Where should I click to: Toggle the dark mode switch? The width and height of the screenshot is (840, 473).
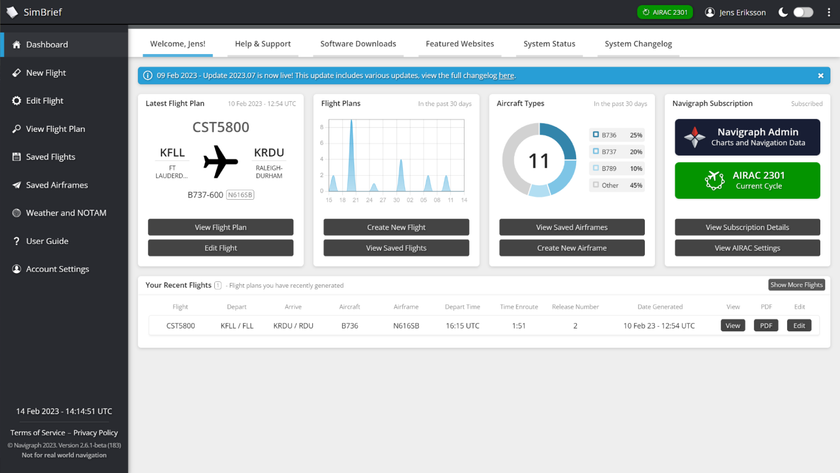[802, 12]
